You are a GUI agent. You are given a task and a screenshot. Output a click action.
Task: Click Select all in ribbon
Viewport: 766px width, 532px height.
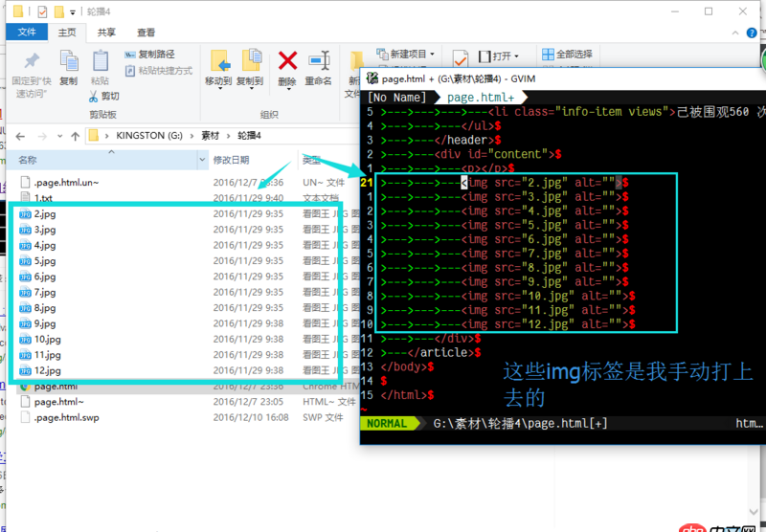tap(567, 55)
